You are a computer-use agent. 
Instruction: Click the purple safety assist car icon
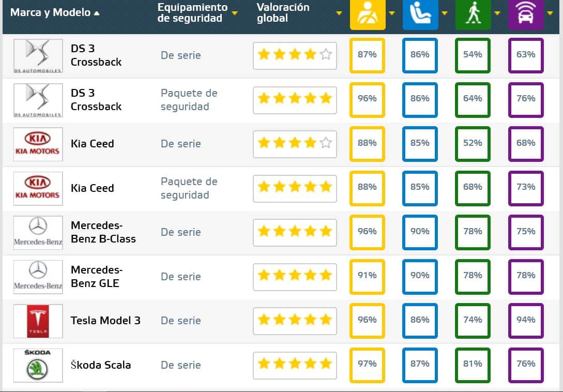[x=526, y=14]
